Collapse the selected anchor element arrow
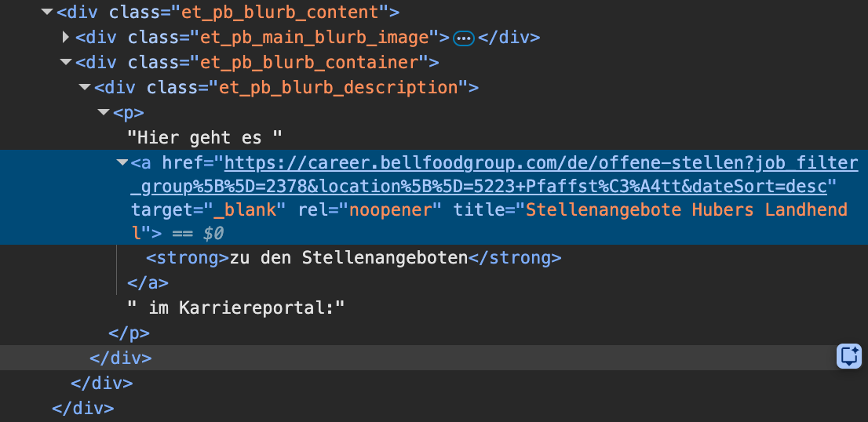The height and width of the screenshot is (422, 868). pyautogui.click(x=122, y=163)
